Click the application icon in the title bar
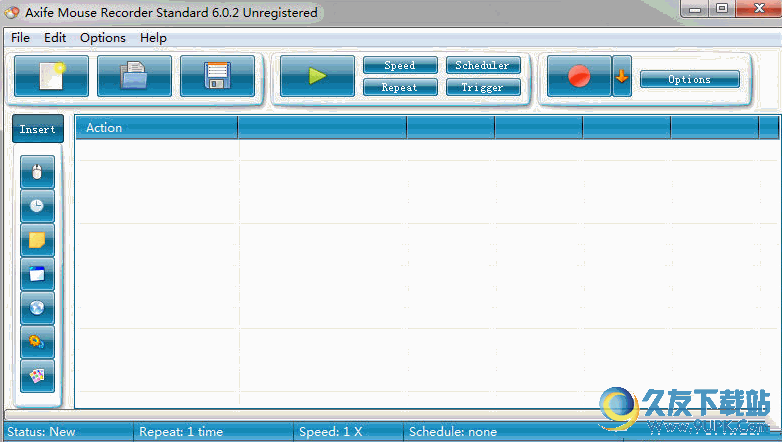This screenshot has width=782, height=442. pos(12,12)
